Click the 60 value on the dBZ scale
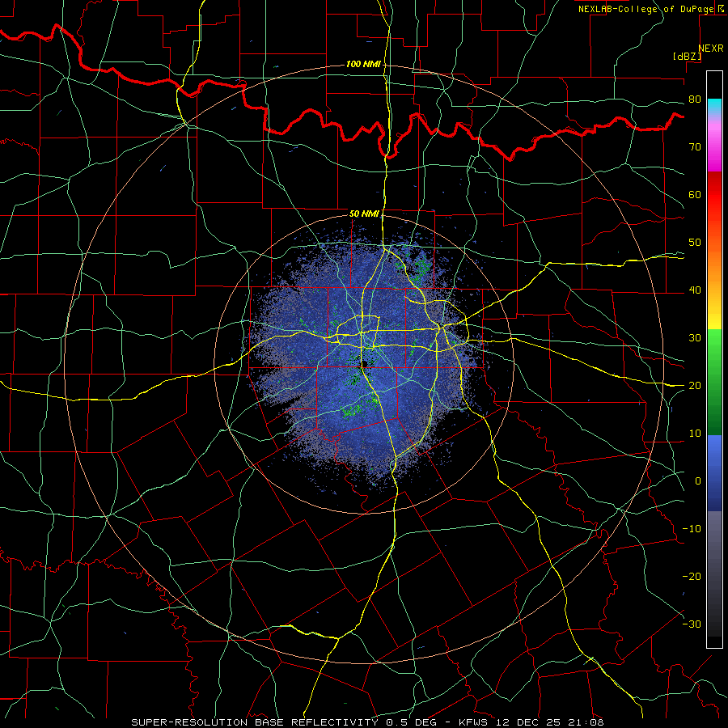This screenshot has height=728, width=728. pos(695,194)
